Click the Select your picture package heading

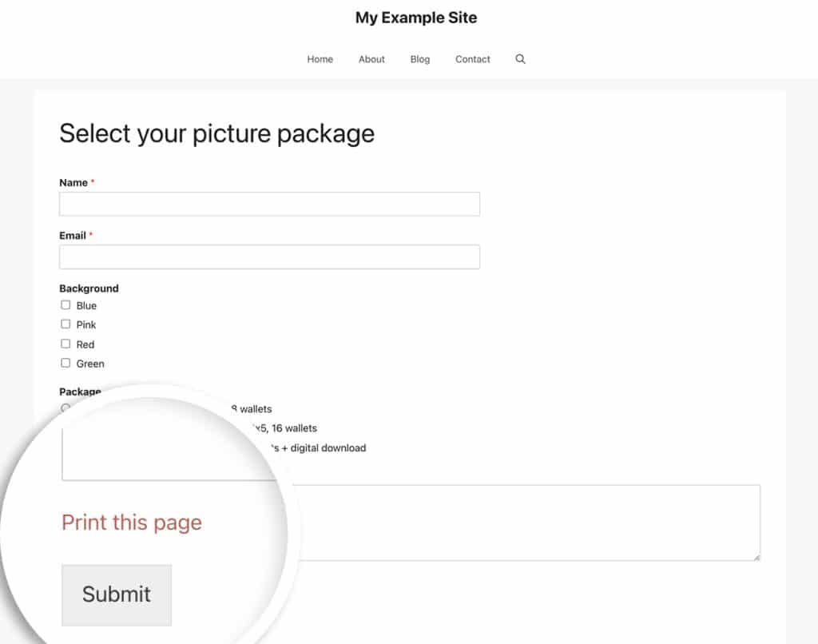point(216,133)
